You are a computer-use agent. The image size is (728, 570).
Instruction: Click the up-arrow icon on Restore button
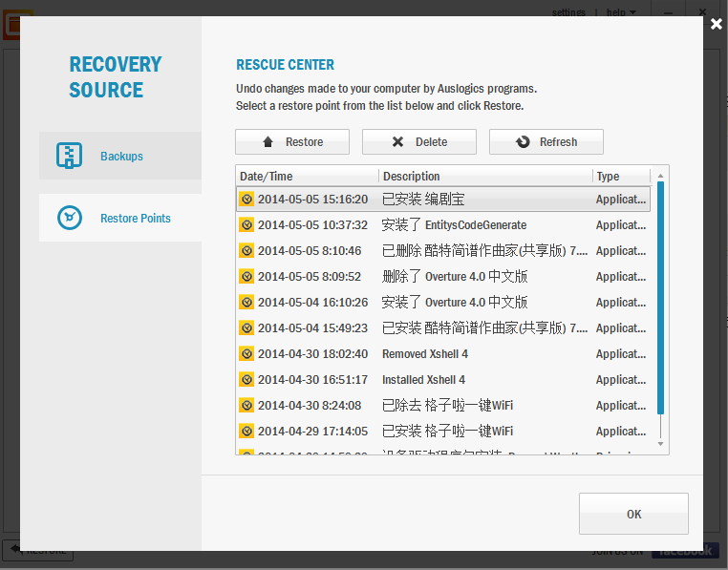[x=268, y=142]
